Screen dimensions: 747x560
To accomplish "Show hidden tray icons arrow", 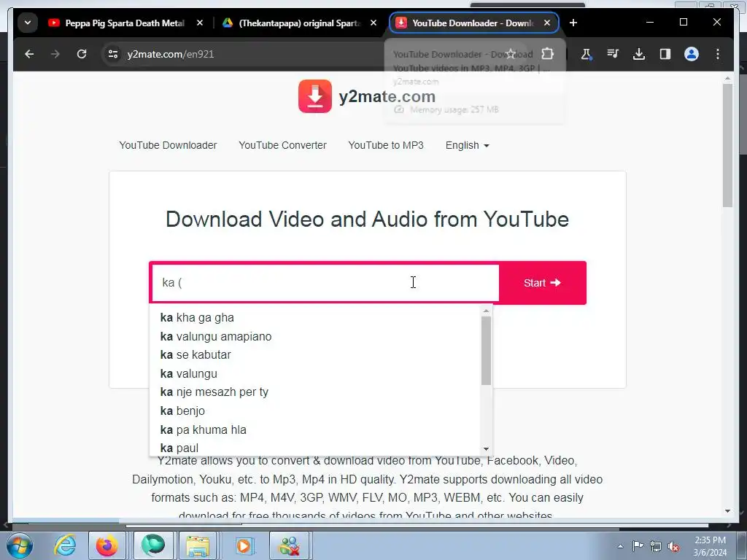I will (x=620, y=546).
